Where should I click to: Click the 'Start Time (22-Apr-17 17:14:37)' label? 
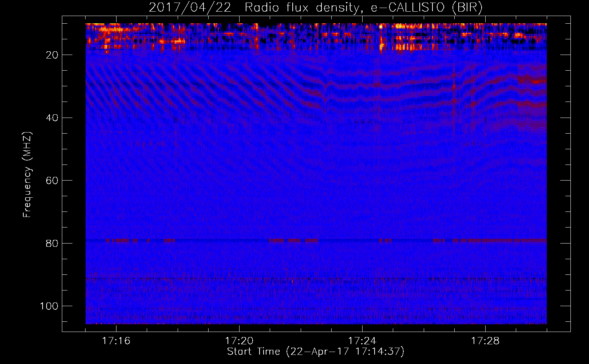[x=316, y=352]
